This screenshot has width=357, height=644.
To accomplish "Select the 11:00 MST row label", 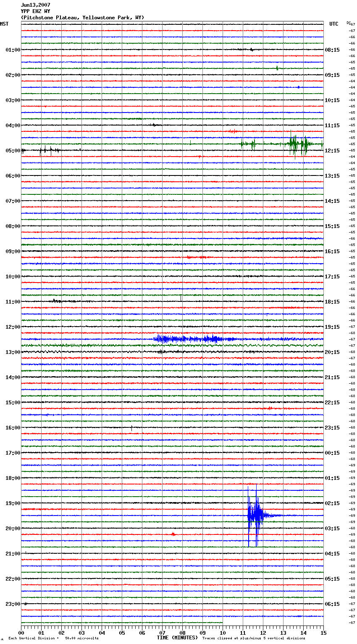I will pyautogui.click(x=13, y=302).
